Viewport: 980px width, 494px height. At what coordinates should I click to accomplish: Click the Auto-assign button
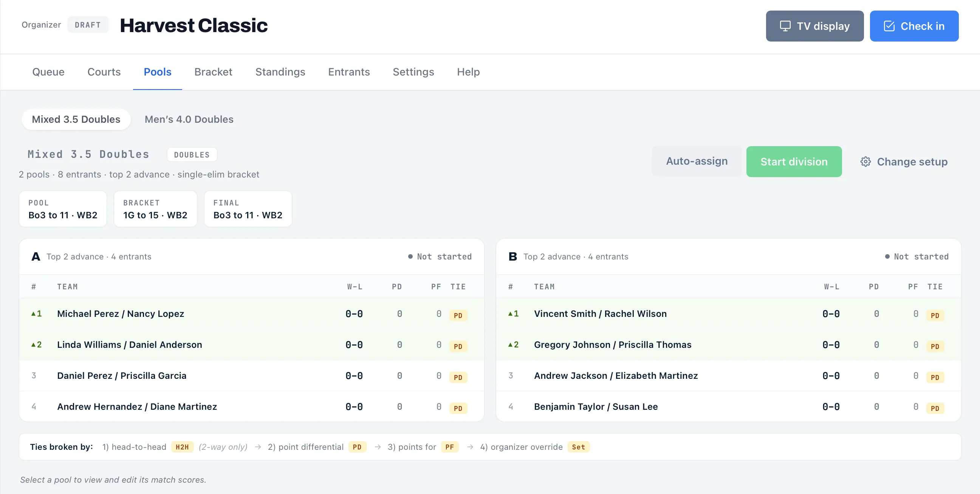697,161
